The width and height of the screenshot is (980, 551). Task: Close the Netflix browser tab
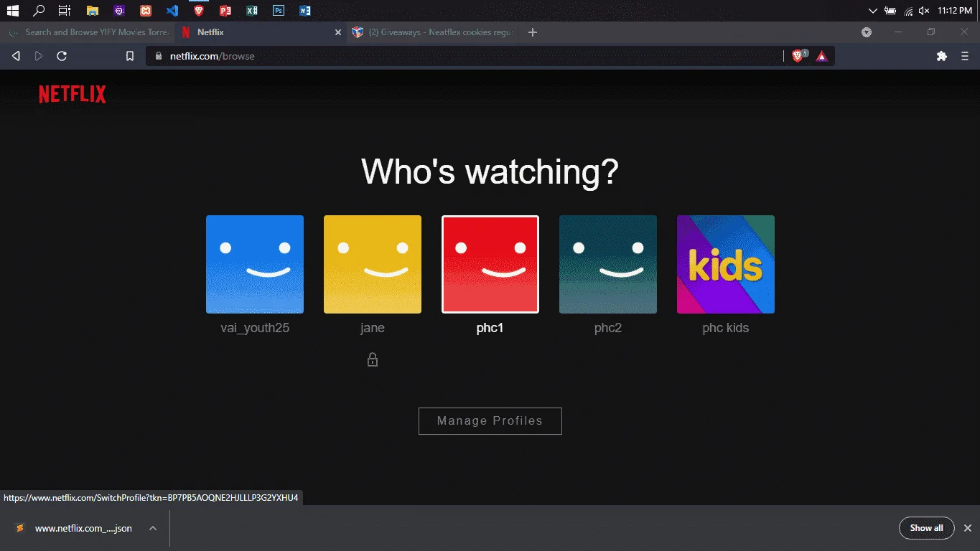pos(338,32)
